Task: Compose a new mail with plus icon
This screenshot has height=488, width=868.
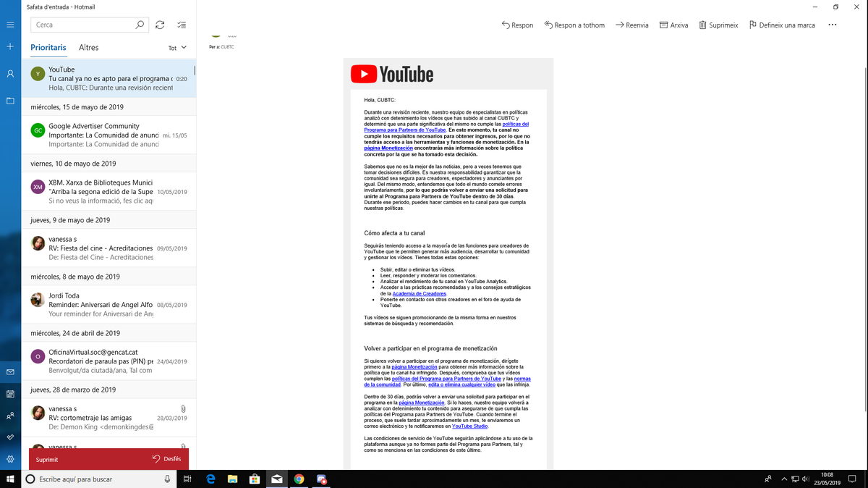Action: pos(10,46)
